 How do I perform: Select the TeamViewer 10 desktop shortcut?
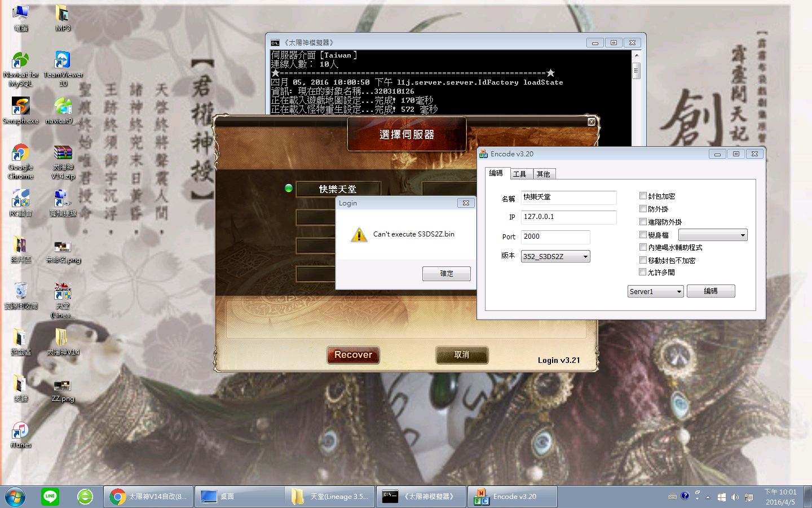[x=63, y=69]
